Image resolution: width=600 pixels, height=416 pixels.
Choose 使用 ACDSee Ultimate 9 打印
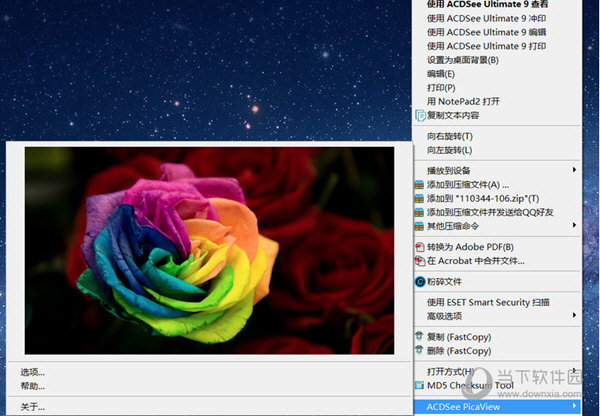point(486,46)
